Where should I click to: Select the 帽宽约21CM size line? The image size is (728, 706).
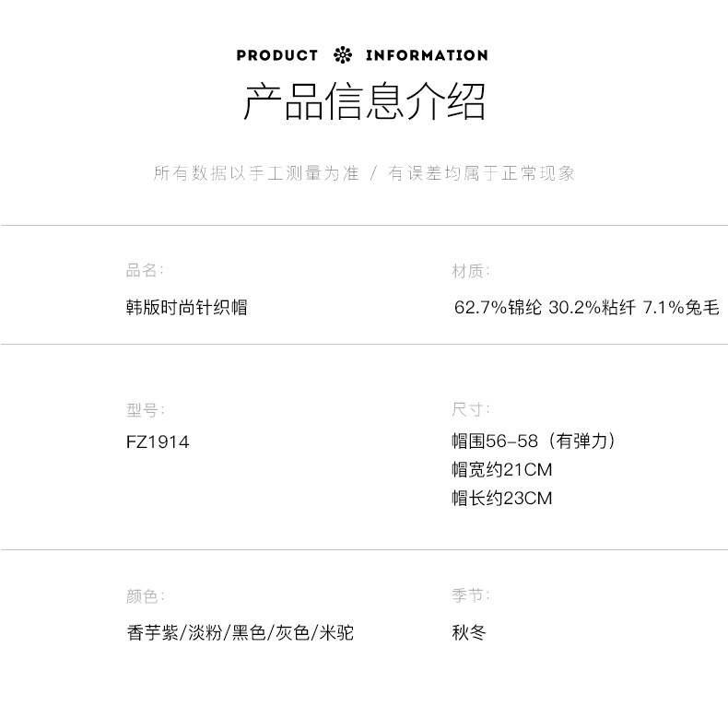click(x=501, y=470)
